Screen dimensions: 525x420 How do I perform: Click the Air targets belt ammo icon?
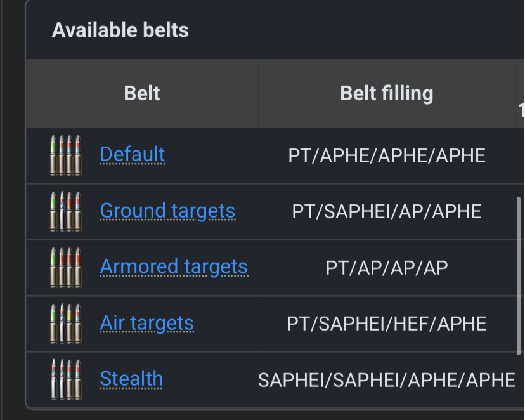(66, 324)
